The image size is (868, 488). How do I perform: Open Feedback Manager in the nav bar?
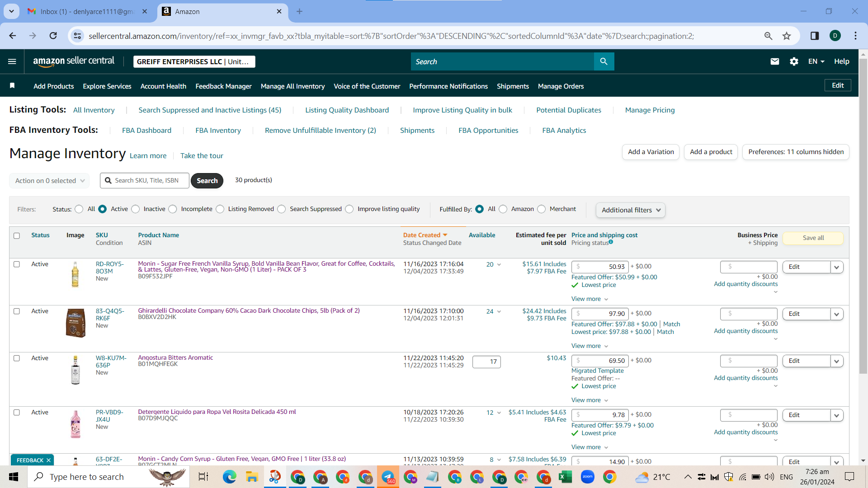[x=223, y=86]
